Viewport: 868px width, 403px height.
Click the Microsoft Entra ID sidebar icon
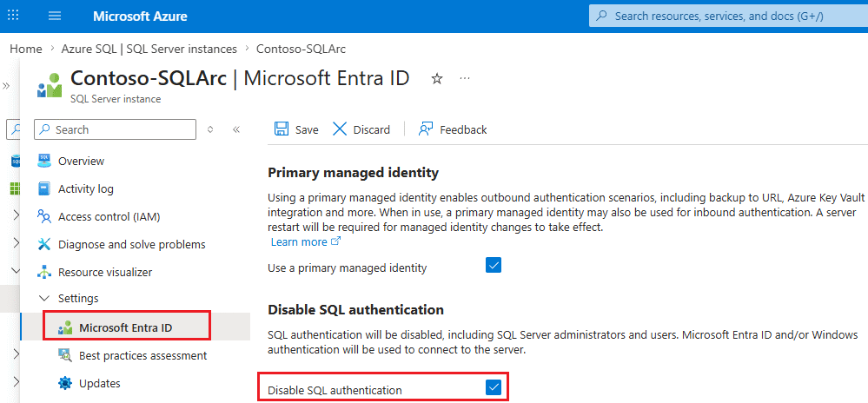coord(65,327)
